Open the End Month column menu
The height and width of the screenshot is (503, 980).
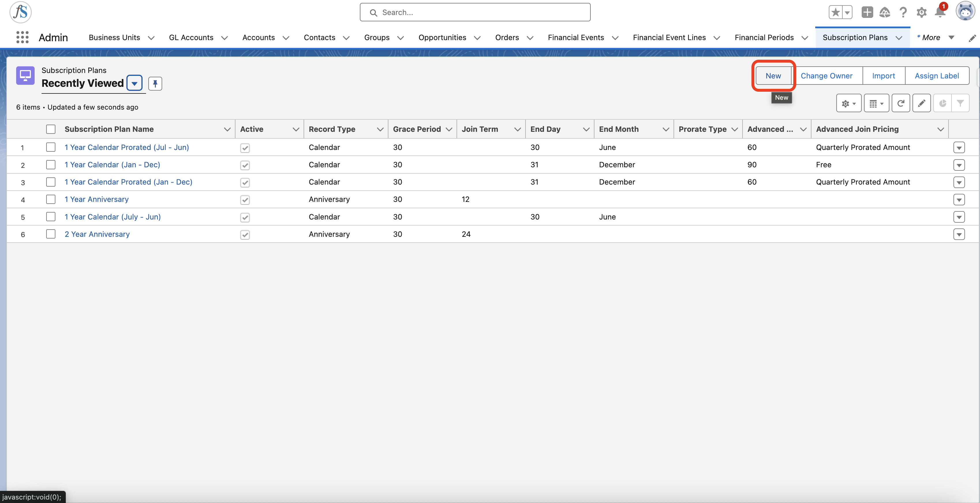coord(666,129)
